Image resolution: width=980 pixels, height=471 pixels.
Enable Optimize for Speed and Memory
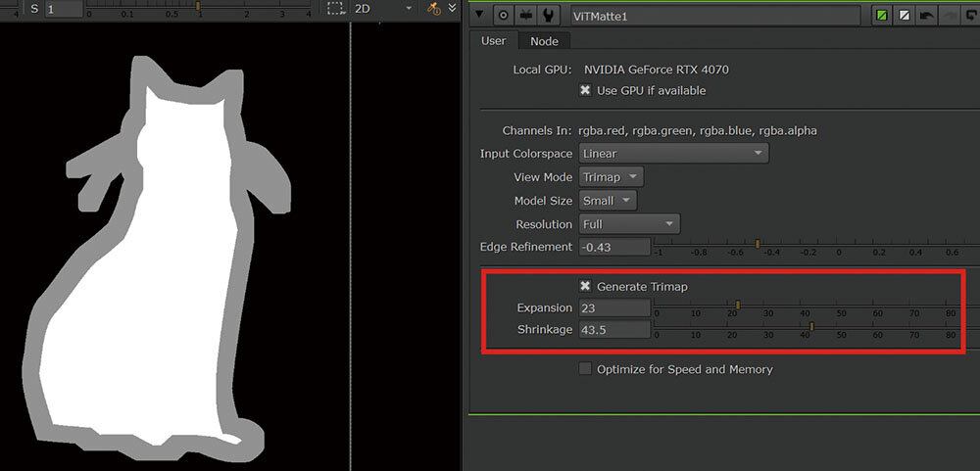585,369
